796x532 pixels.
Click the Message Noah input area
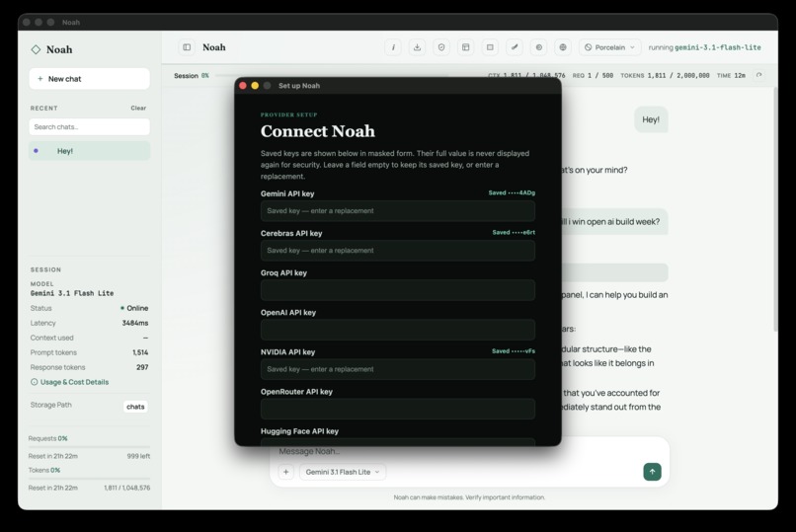pyautogui.click(x=469, y=451)
